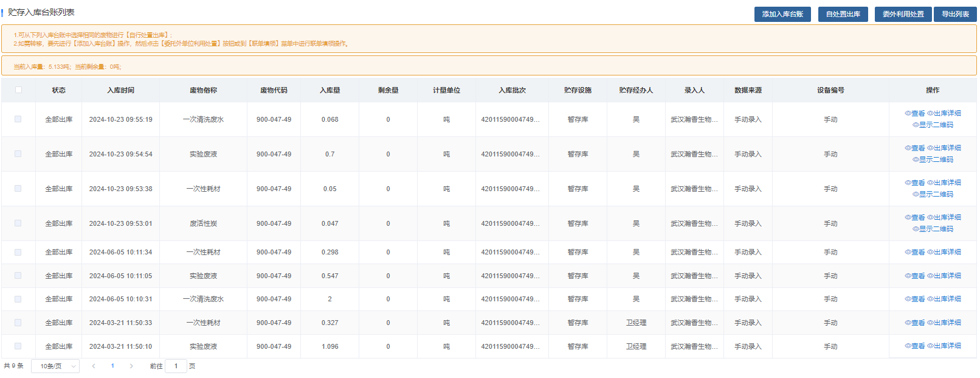
Task: Tick checkbox of row 2024-10-23 09:53:38
Action: click(18, 189)
